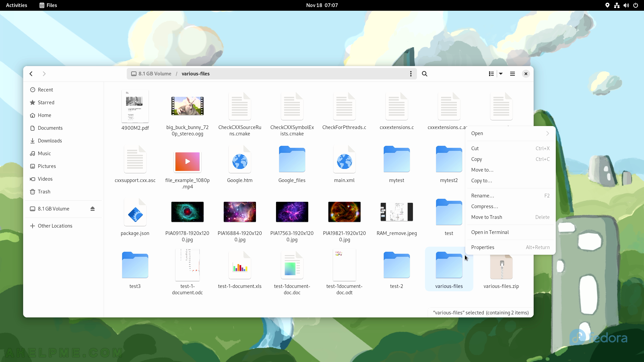The height and width of the screenshot is (362, 644).
Task: Open the Trash sidebar item
Action: pyautogui.click(x=64, y=192)
